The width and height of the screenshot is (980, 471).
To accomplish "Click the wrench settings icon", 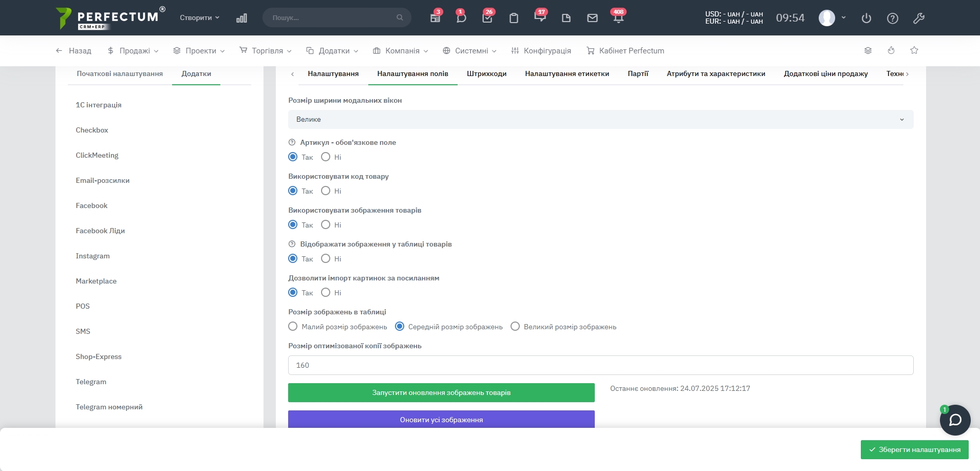I will [x=919, y=18].
